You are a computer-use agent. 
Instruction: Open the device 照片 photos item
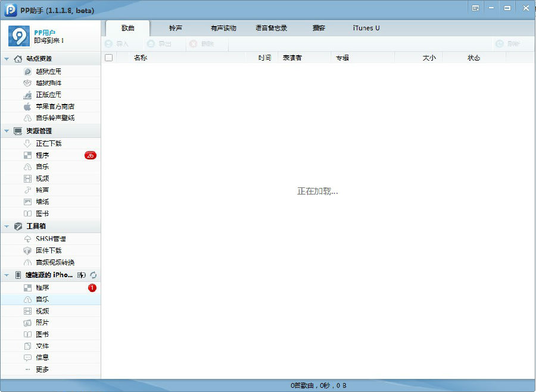click(42, 322)
